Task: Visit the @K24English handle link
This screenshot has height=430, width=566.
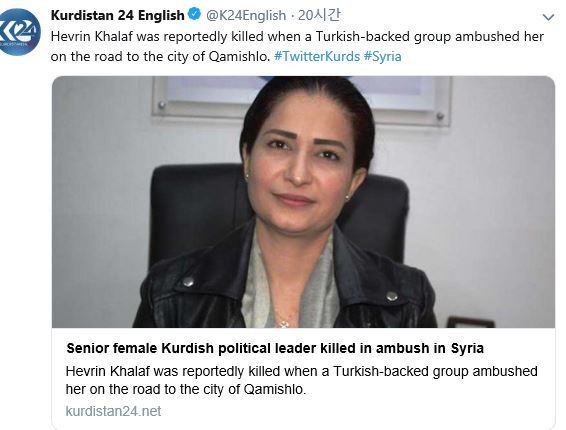Action: pos(246,15)
